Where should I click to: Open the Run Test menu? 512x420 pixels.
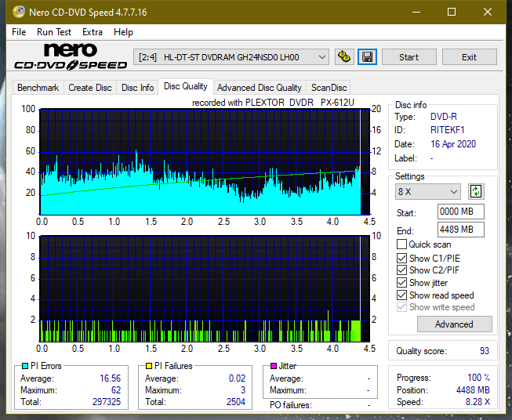tap(54, 32)
